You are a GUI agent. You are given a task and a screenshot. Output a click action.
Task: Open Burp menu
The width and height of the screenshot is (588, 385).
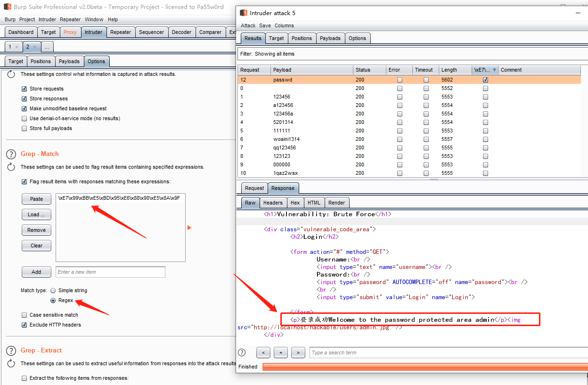10,19
